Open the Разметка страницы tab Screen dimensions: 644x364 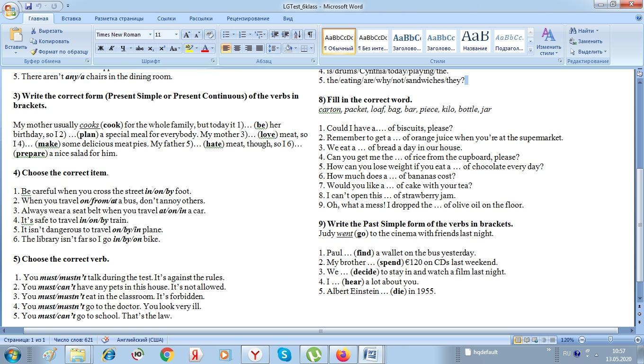coord(119,18)
